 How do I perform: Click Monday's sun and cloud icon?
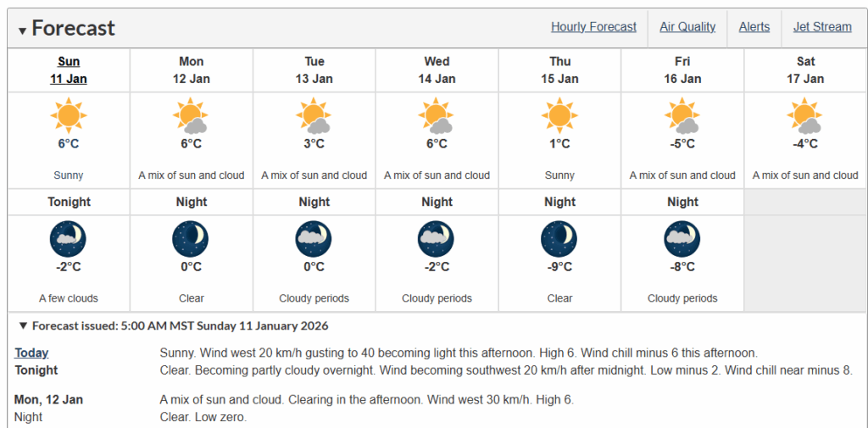point(191,115)
